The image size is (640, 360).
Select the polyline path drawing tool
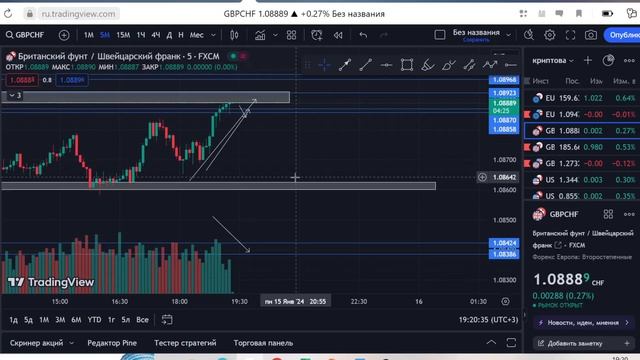point(490,65)
